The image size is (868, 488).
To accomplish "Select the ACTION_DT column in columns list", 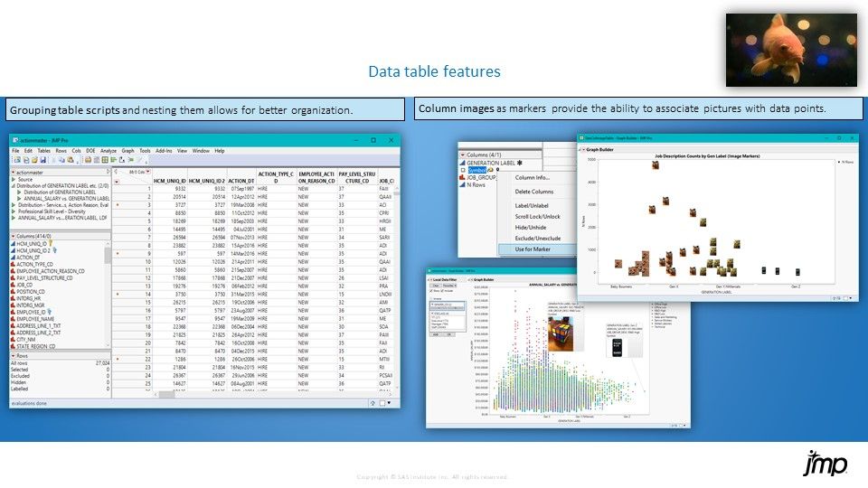I will tap(28, 258).
